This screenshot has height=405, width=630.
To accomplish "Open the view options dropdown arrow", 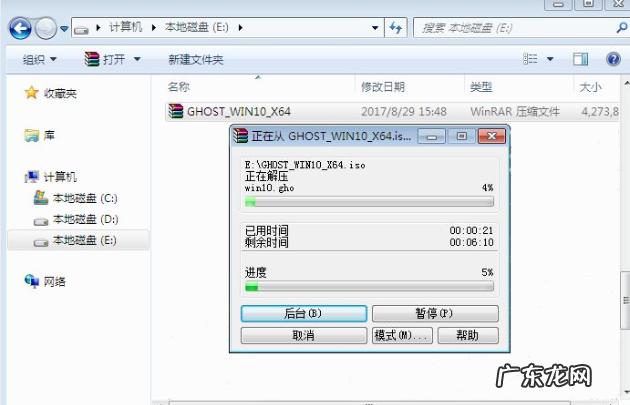I will click(550, 59).
